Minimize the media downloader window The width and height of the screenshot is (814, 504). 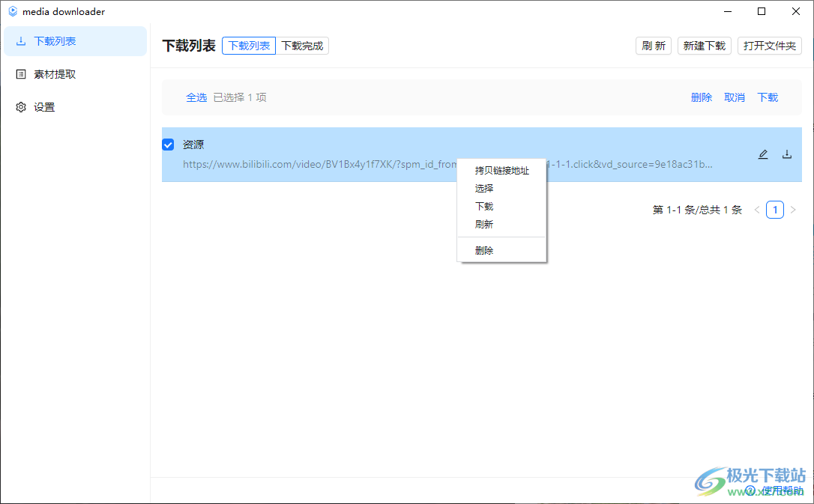coord(728,11)
